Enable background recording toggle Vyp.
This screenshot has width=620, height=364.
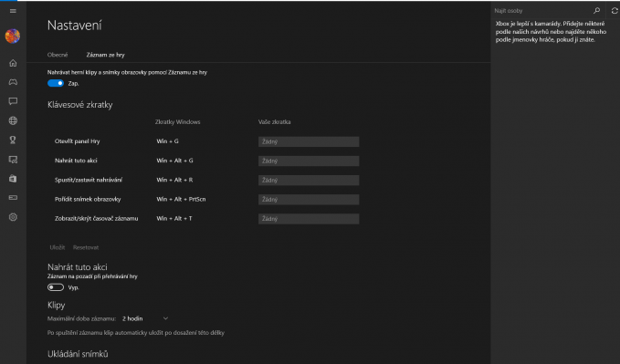click(56, 287)
